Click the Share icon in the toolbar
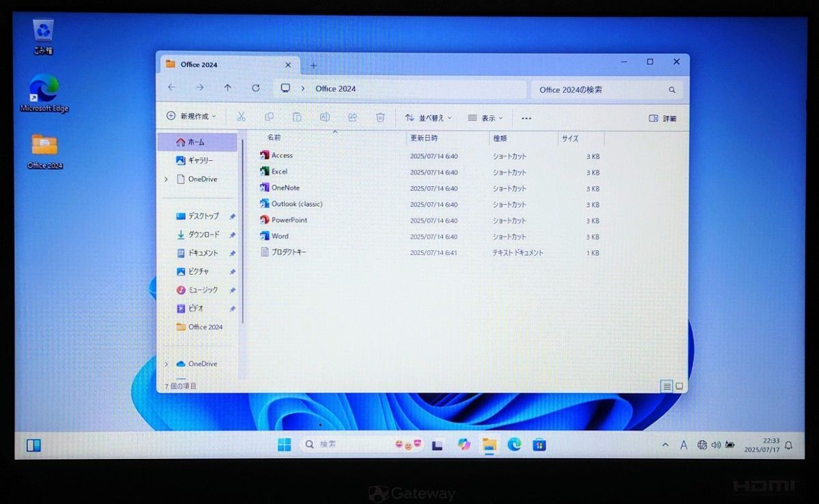The image size is (819, 504). click(x=352, y=117)
